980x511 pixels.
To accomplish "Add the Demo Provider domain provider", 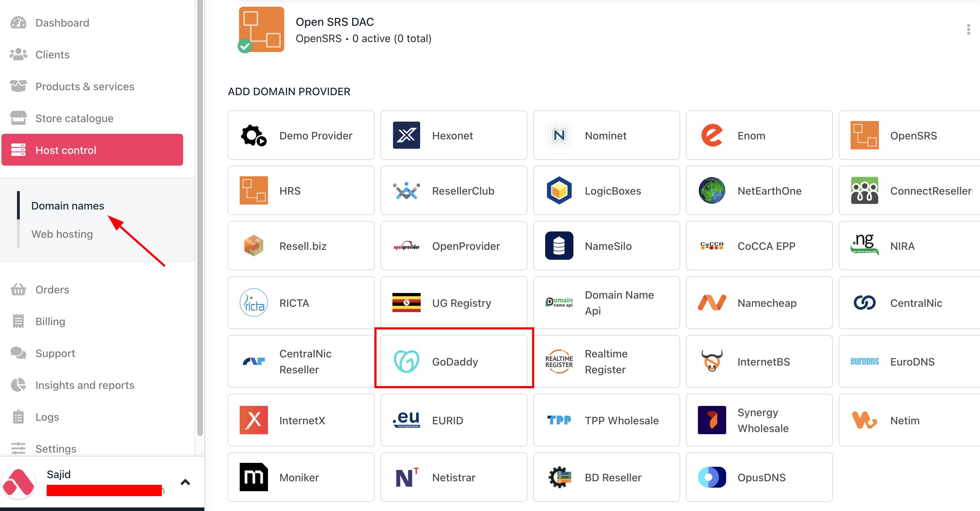I will tap(301, 136).
